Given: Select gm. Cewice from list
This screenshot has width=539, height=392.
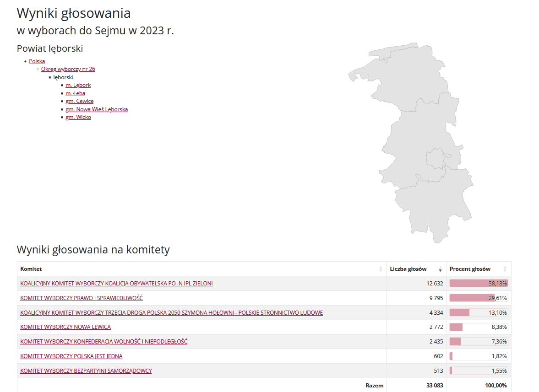Looking at the screenshot, I should pyautogui.click(x=79, y=101).
